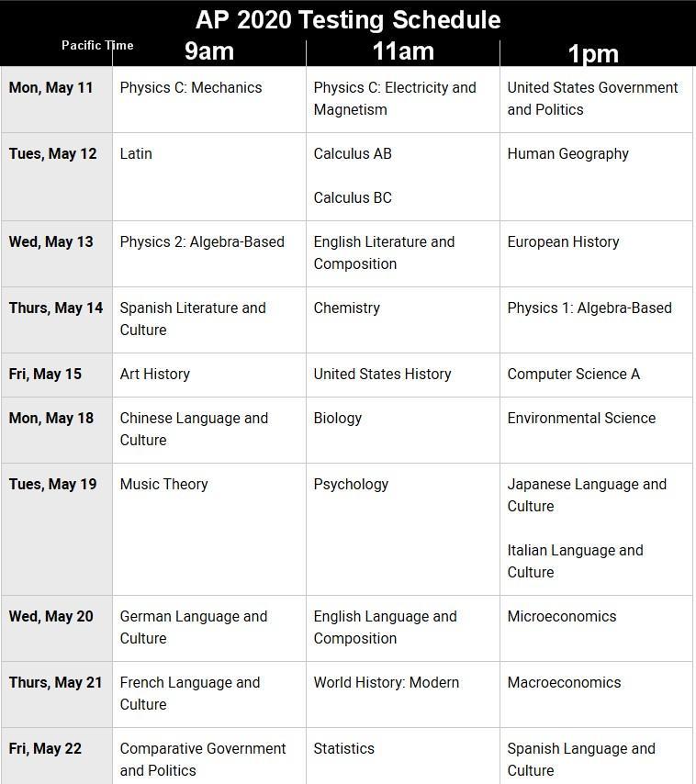Select the Statistics exam cell
Screen dimensions: 696x784
343,749
